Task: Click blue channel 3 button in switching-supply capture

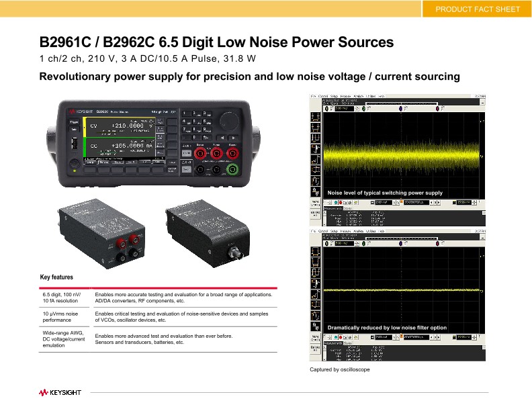Action: pos(401,109)
